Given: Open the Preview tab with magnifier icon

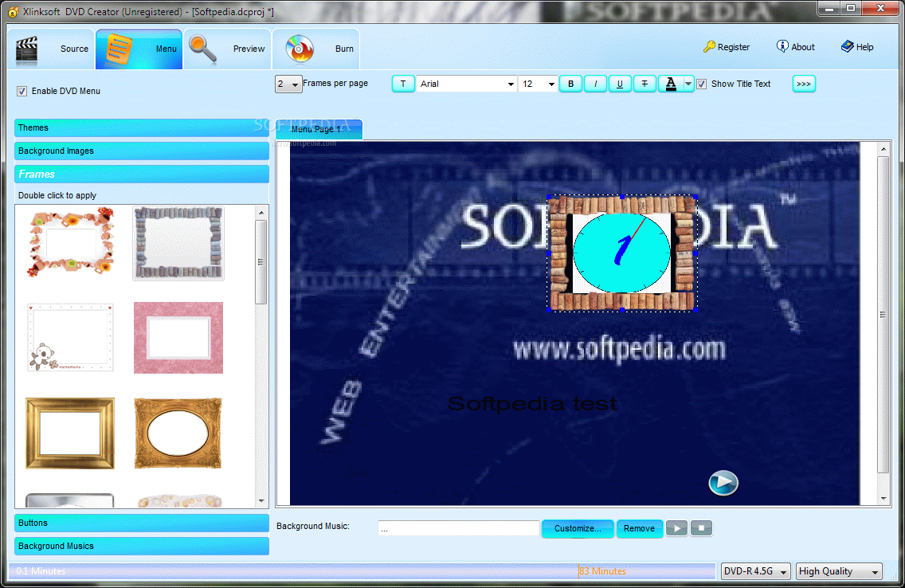Looking at the screenshot, I should 227,49.
